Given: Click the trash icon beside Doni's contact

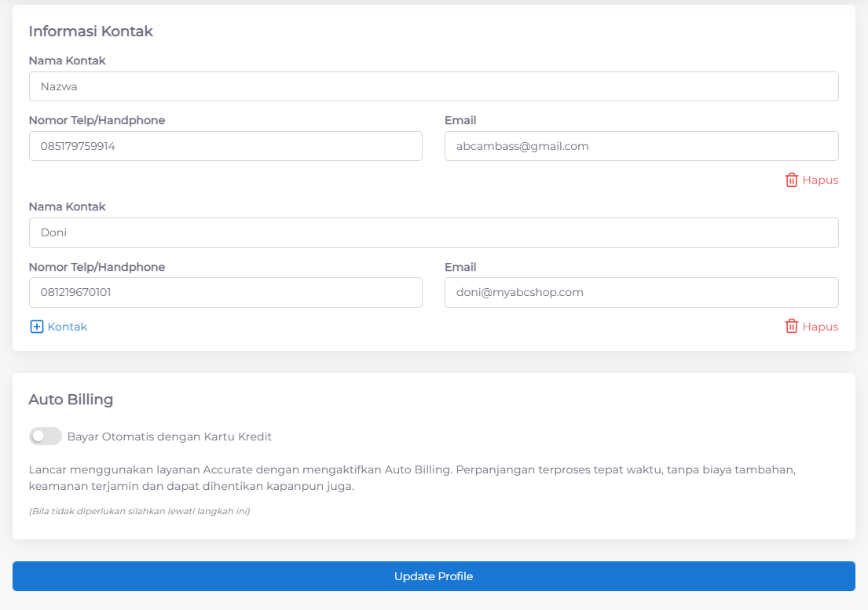Looking at the screenshot, I should coord(791,327).
